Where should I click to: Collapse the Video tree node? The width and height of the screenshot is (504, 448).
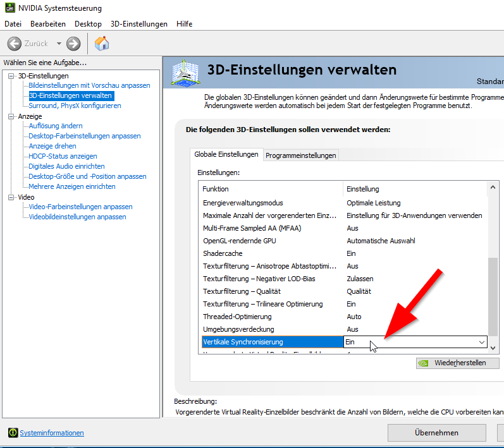[x=11, y=198]
